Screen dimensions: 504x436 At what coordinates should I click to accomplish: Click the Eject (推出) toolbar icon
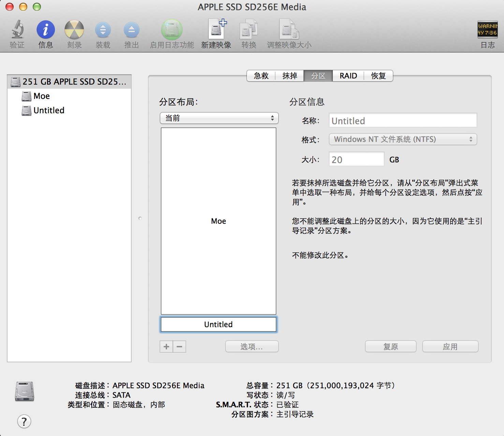pyautogui.click(x=131, y=30)
